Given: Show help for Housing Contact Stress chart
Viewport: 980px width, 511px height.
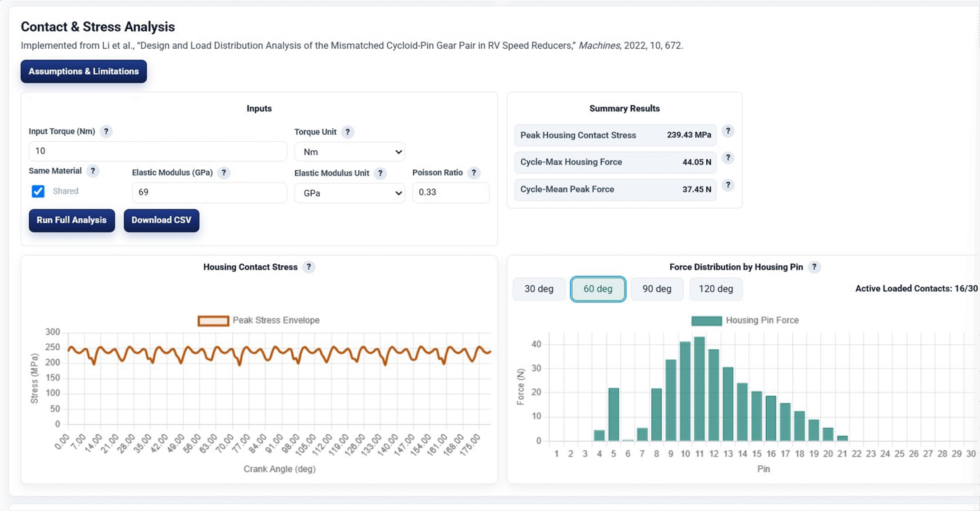Looking at the screenshot, I should click(309, 267).
